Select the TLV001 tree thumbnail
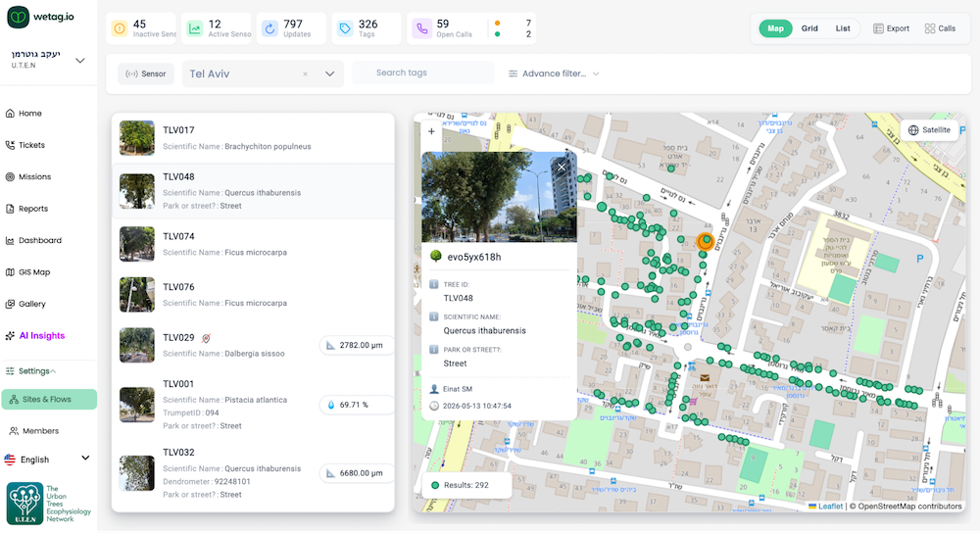Image resolution: width=980 pixels, height=533 pixels. [x=137, y=405]
